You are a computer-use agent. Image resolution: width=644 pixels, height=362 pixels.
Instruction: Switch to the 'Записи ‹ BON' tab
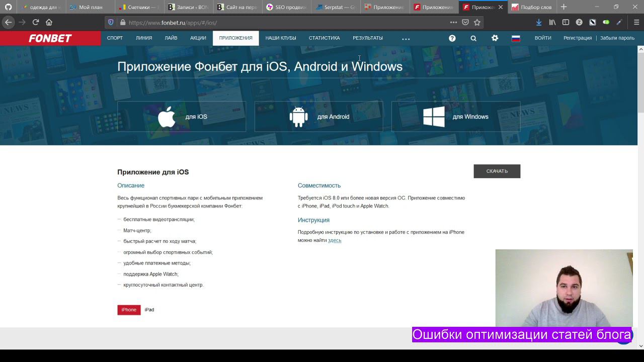187,7
